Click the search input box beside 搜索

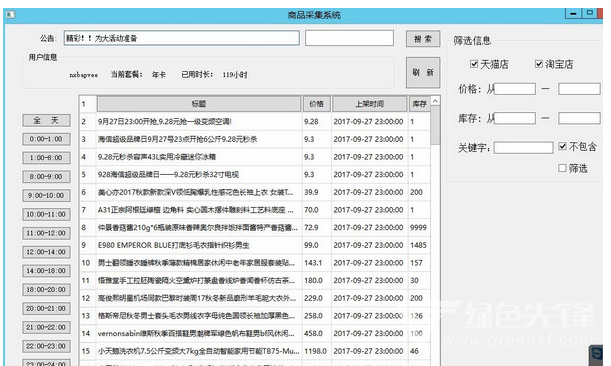(x=349, y=38)
